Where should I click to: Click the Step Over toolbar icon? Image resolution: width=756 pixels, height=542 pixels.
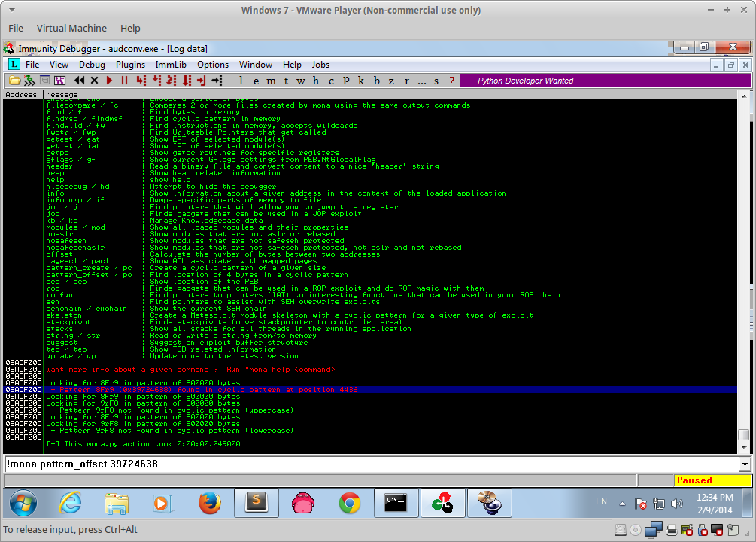pyautogui.click(x=156, y=81)
